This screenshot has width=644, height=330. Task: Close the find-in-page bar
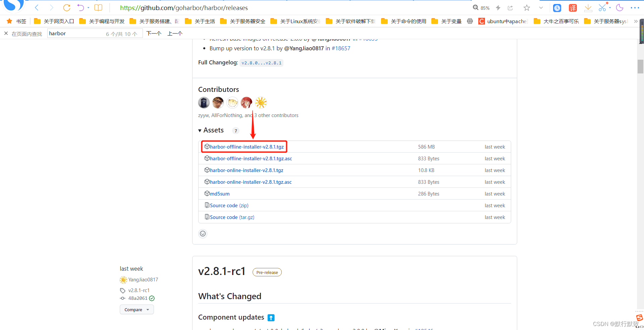point(6,33)
